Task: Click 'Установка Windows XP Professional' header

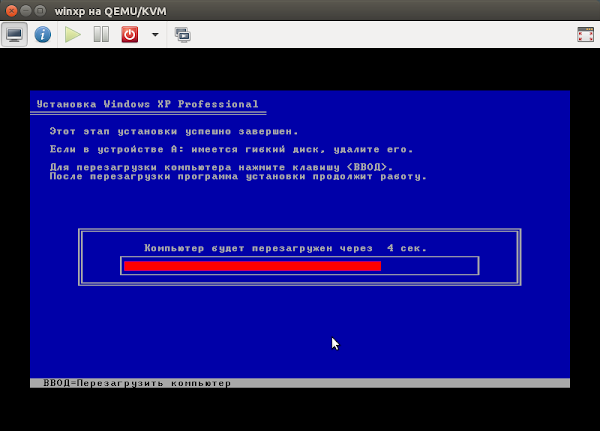Action: click(x=147, y=104)
